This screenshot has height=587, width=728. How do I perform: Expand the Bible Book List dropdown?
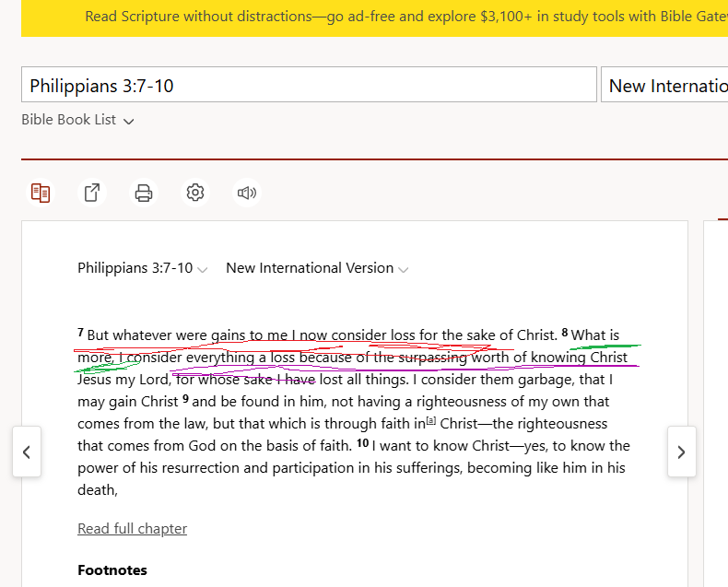click(x=77, y=120)
